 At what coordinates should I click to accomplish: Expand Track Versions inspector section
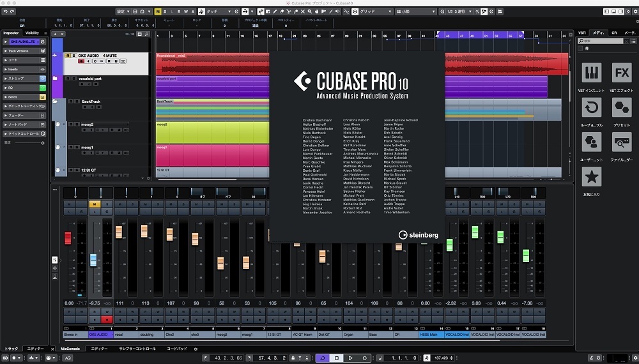pyautogui.click(x=24, y=51)
